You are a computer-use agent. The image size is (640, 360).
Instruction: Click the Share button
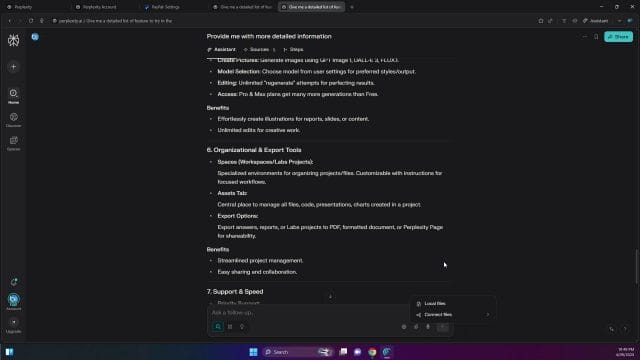click(x=618, y=37)
